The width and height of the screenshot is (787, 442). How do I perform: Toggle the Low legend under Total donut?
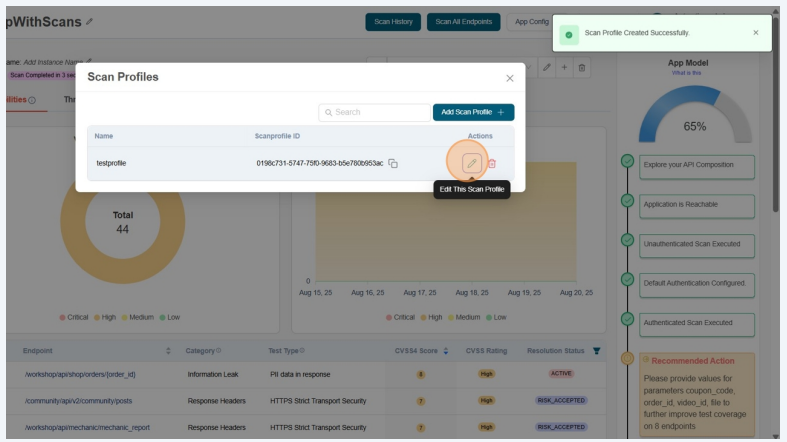point(170,317)
